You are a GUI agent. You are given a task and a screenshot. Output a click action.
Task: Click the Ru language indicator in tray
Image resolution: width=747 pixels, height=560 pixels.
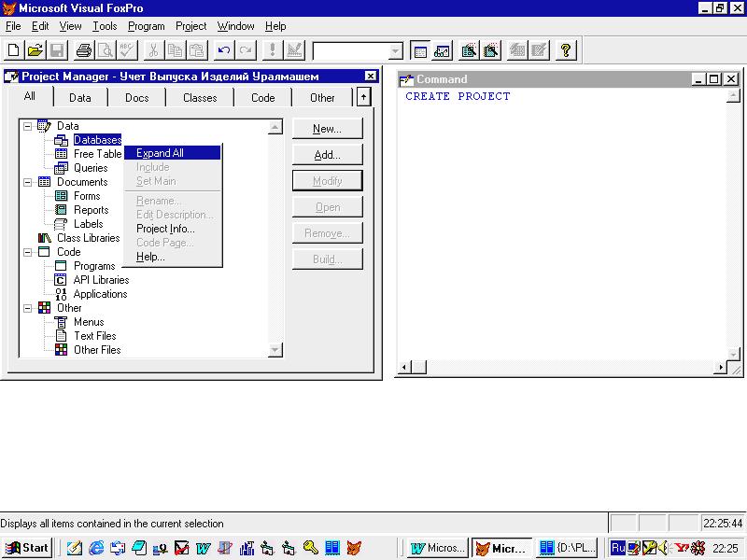pyautogui.click(x=618, y=548)
